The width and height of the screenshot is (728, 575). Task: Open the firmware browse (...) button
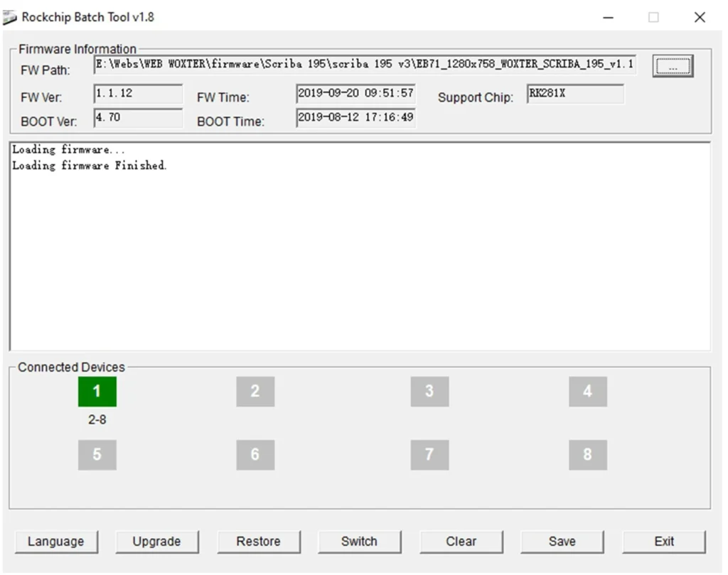(673, 66)
